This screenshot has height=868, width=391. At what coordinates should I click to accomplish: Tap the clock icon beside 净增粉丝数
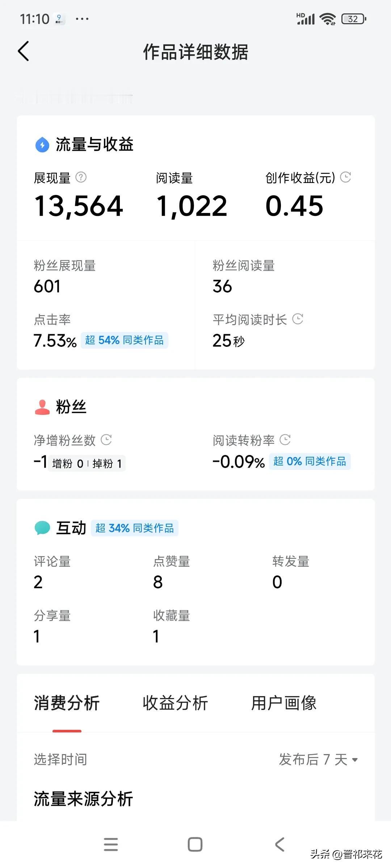106,440
